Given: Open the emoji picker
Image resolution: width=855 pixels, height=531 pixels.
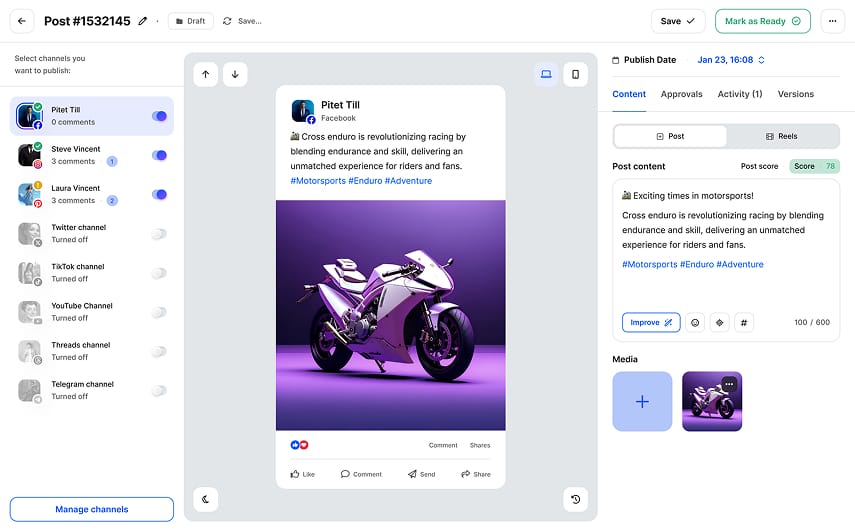Looking at the screenshot, I should [695, 323].
